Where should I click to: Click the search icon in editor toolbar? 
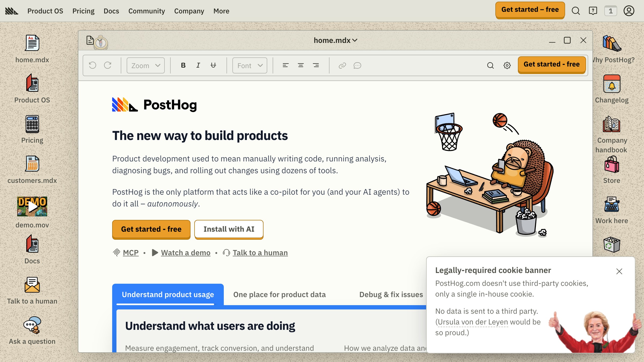pyautogui.click(x=490, y=65)
